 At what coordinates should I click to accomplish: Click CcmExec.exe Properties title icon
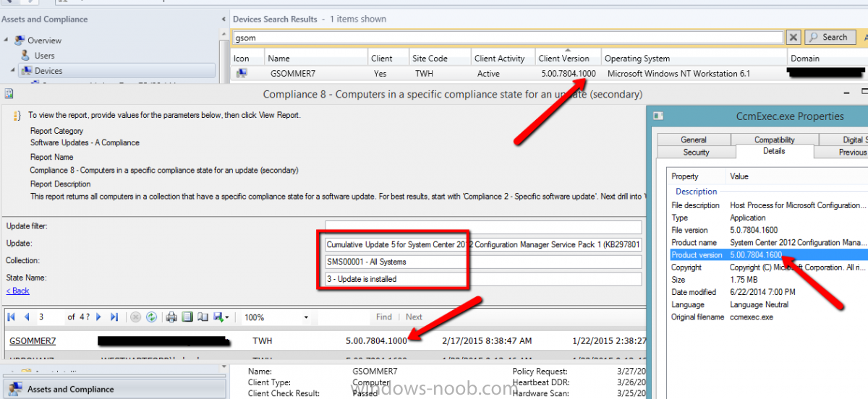[658, 116]
